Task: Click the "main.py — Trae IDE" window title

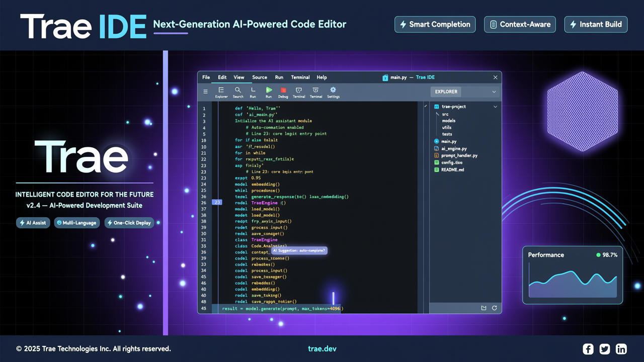Action: click(413, 77)
